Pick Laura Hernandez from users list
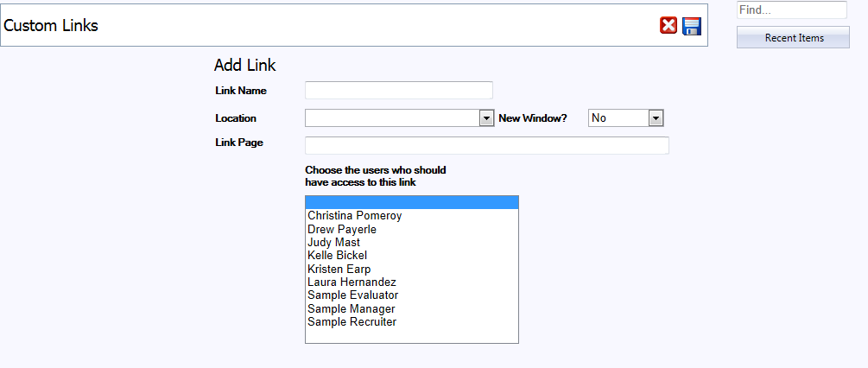868x368 pixels. point(352,282)
